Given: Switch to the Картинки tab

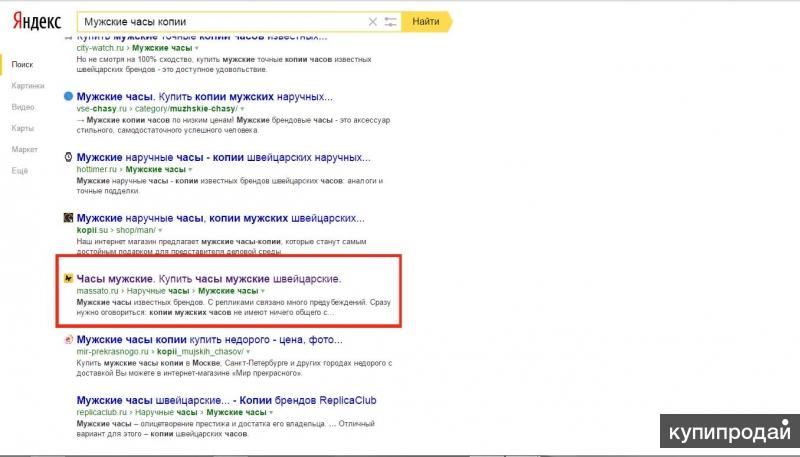Looking at the screenshot, I should (x=28, y=86).
